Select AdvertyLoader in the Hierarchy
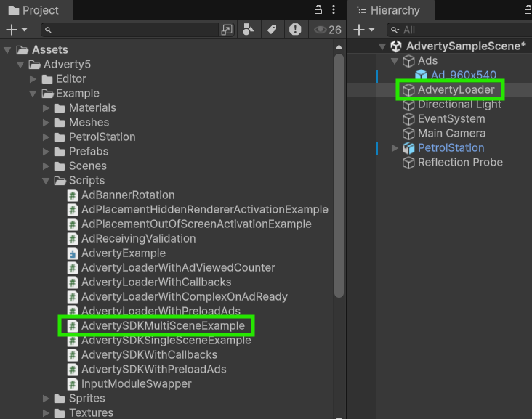532x419 pixels. coord(455,90)
